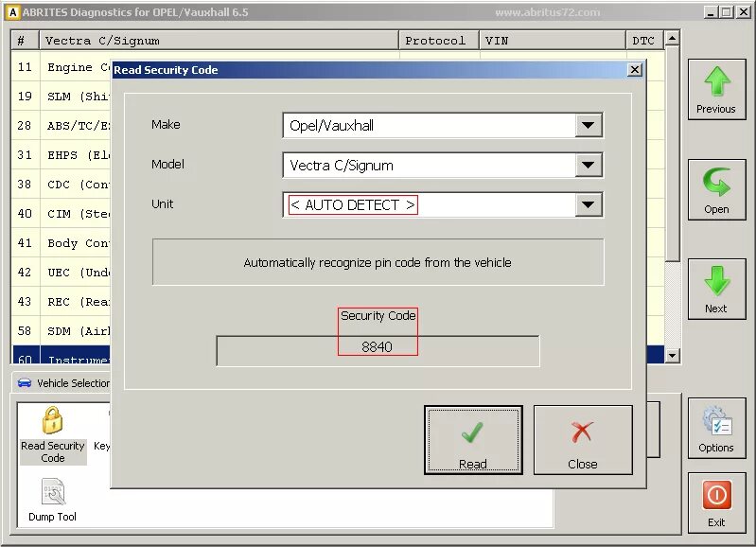756x547 pixels.
Task: Click the VIN column header
Action: pyautogui.click(x=553, y=41)
